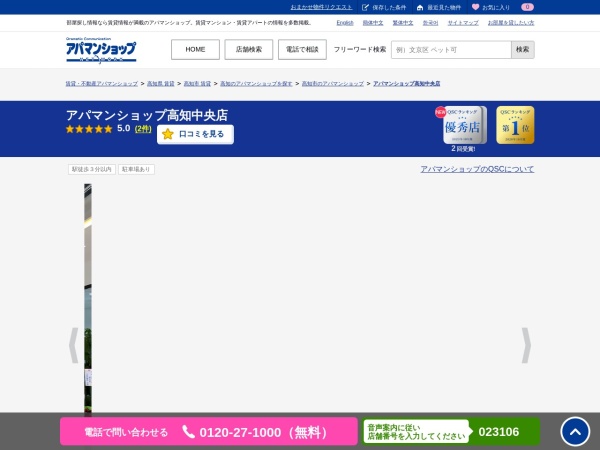The image size is (600, 450).
Task: Click the 口コミを見る button
Action: tap(195, 134)
